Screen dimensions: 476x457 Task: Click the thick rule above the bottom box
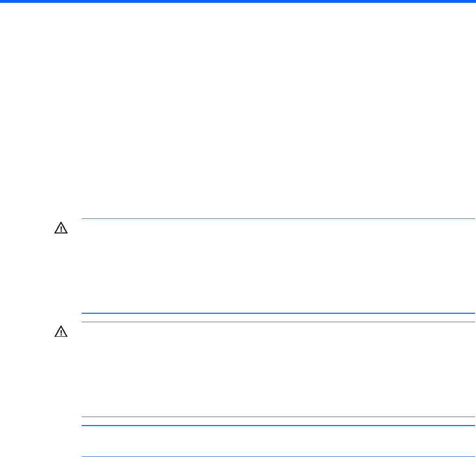point(278,426)
